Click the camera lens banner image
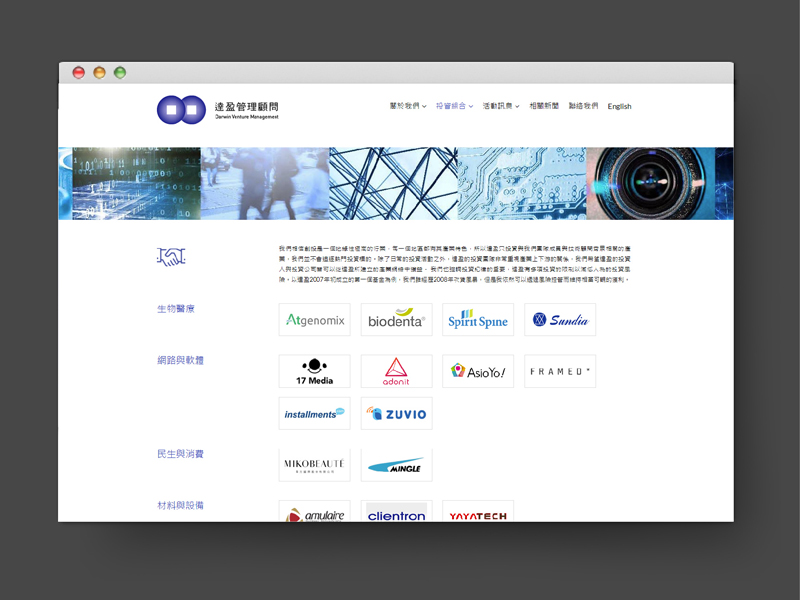This screenshot has height=600, width=800. point(651,184)
